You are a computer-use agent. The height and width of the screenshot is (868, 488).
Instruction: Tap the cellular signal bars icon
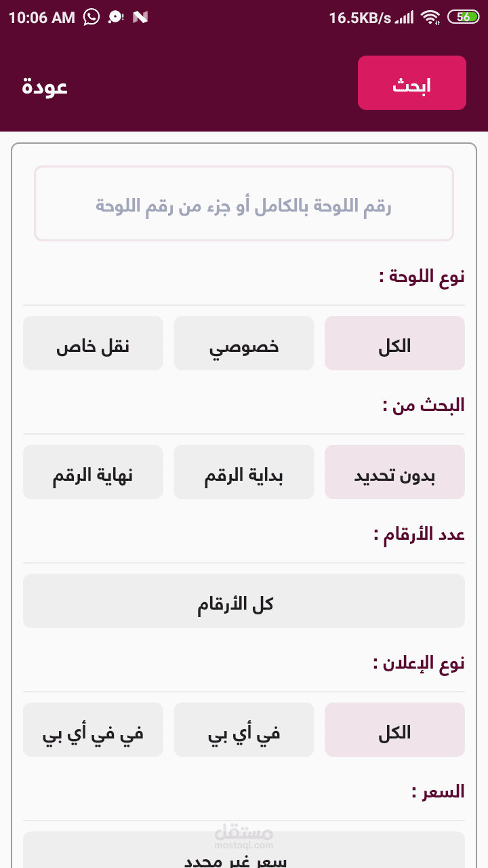pyautogui.click(x=405, y=18)
